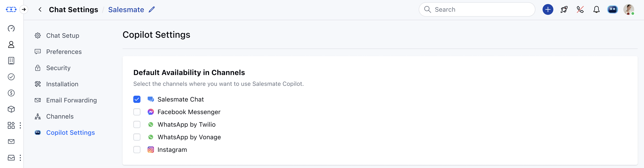Enable Facebook Messenger checkbox

(137, 112)
